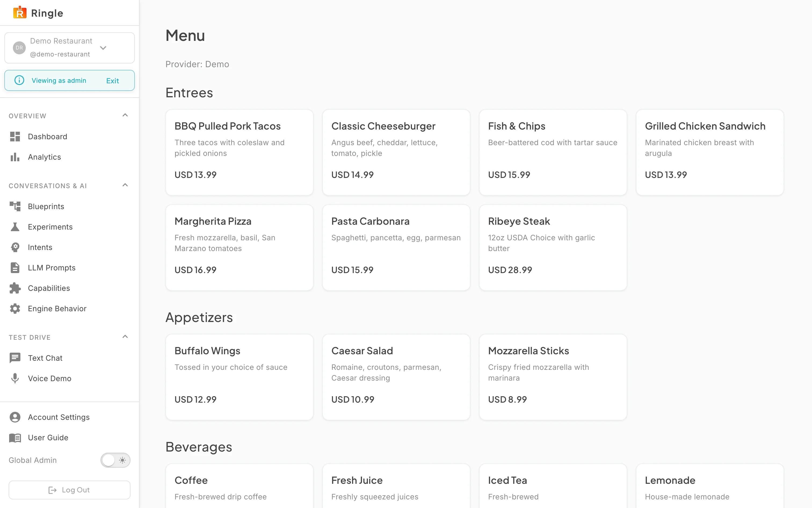Image resolution: width=812 pixels, height=508 pixels.
Task: Click the 'Provider: Demo' text
Action: [197, 64]
